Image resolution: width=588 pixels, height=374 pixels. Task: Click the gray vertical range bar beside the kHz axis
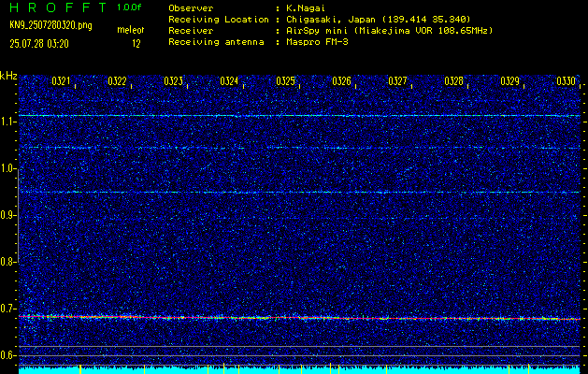pos(18,216)
